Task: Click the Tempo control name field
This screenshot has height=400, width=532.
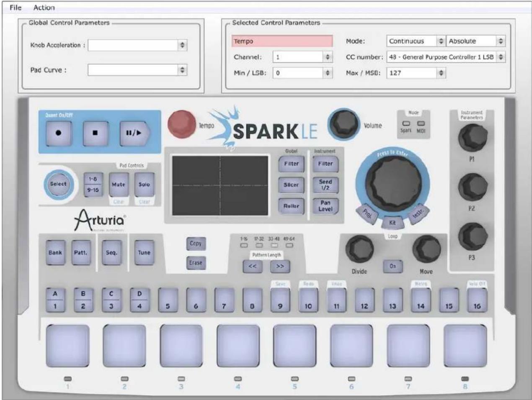Action: [x=282, y=41]
